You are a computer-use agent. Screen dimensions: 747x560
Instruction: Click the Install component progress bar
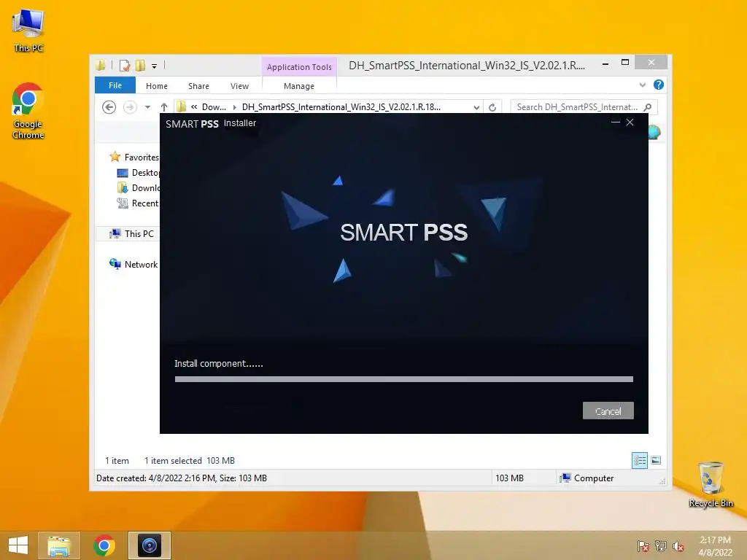coord(403,379)
